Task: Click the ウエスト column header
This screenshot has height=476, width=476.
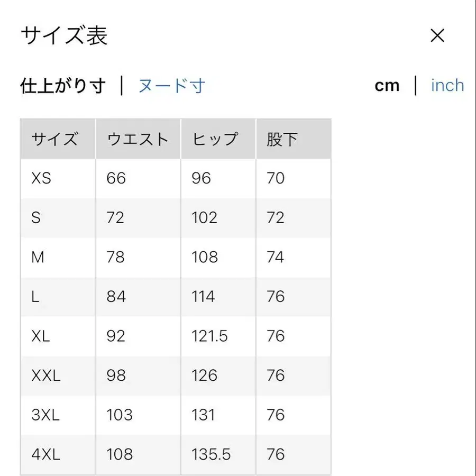Action: click(x=138, y=139)
